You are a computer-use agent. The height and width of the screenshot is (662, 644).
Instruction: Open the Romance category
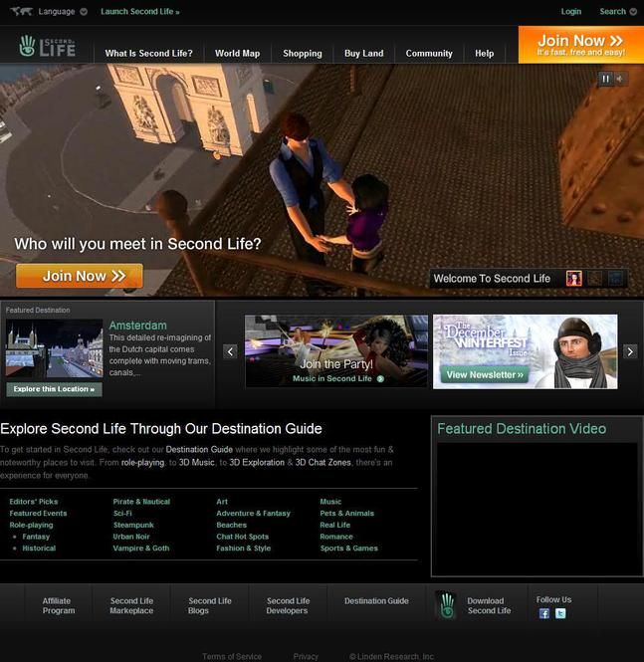[336, 537]
